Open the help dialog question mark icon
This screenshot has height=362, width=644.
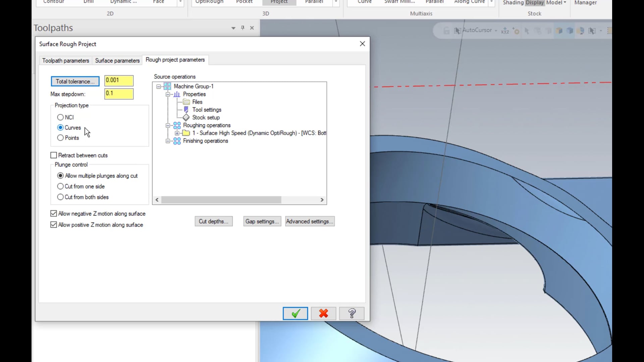coord(352,313)
